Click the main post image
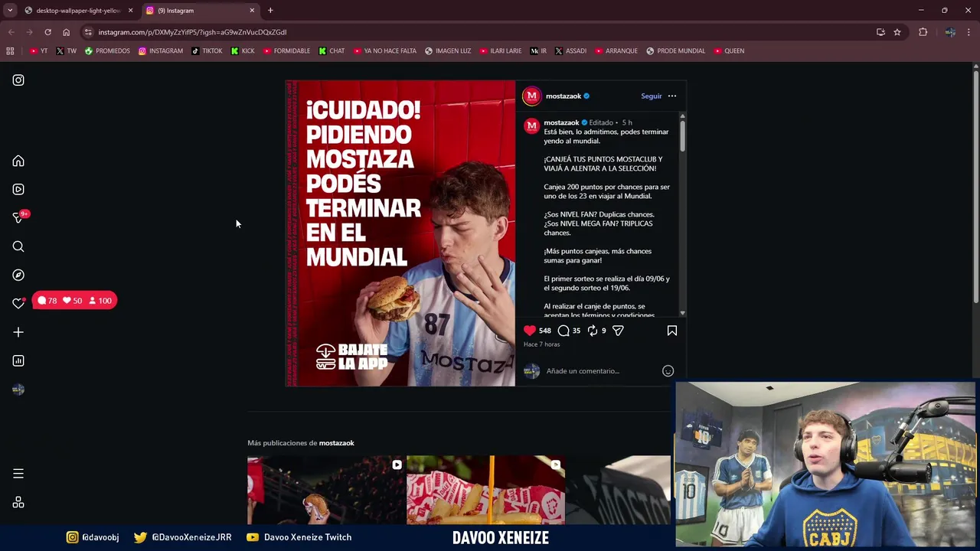Viewport: 980px width, 551px height. pyautogui.click(x=400, y=233)
